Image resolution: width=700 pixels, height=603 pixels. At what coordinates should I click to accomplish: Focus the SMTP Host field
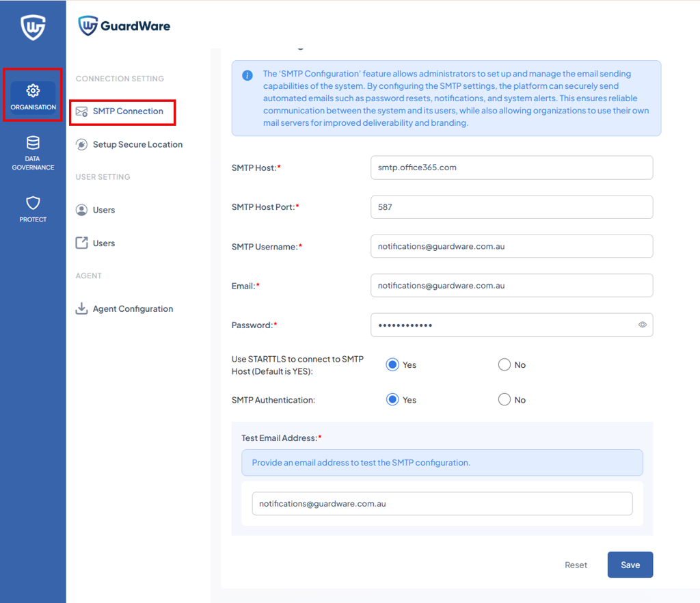(511, 167)
